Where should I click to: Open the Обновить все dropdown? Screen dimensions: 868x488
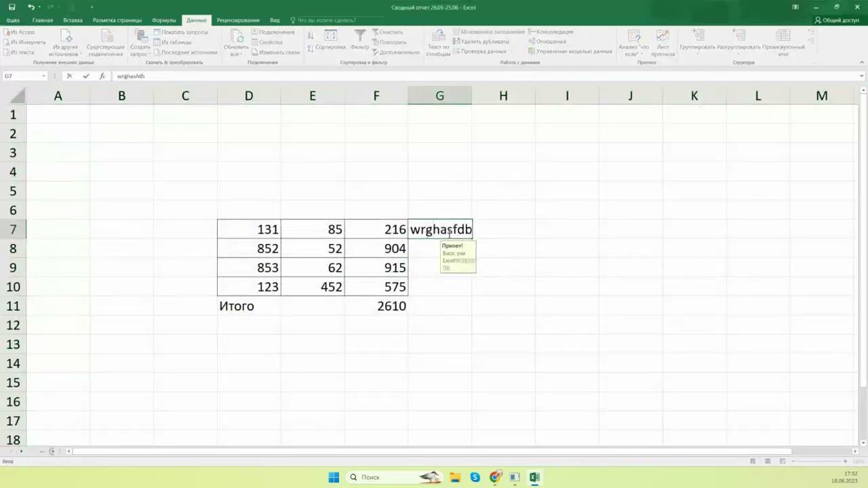click(x=236, y=43)
